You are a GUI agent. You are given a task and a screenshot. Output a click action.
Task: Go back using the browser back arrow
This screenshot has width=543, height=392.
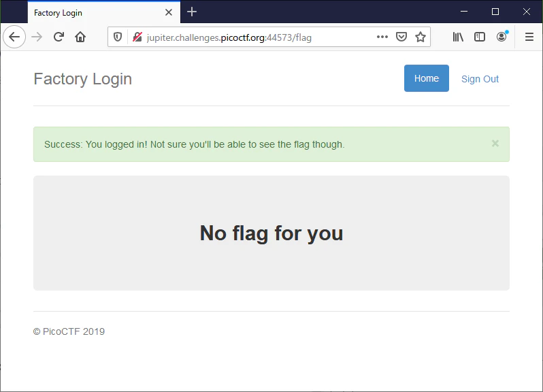14,37
